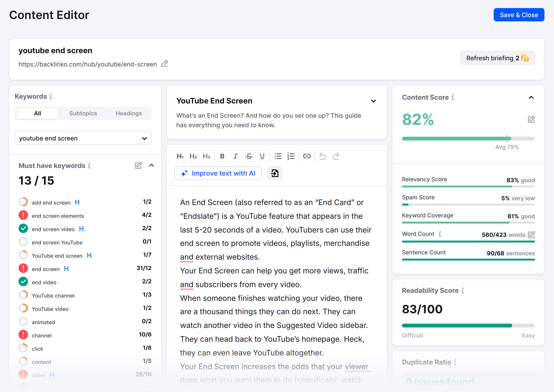
Task: Click the Must have keywords info icon
Action: pyautogui.click(x=89, y=166)
